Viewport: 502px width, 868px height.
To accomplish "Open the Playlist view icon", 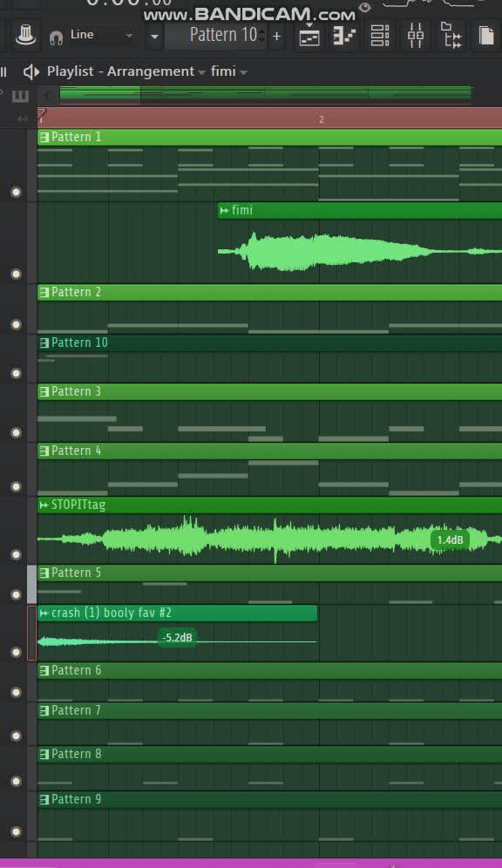I will (309, 37).
